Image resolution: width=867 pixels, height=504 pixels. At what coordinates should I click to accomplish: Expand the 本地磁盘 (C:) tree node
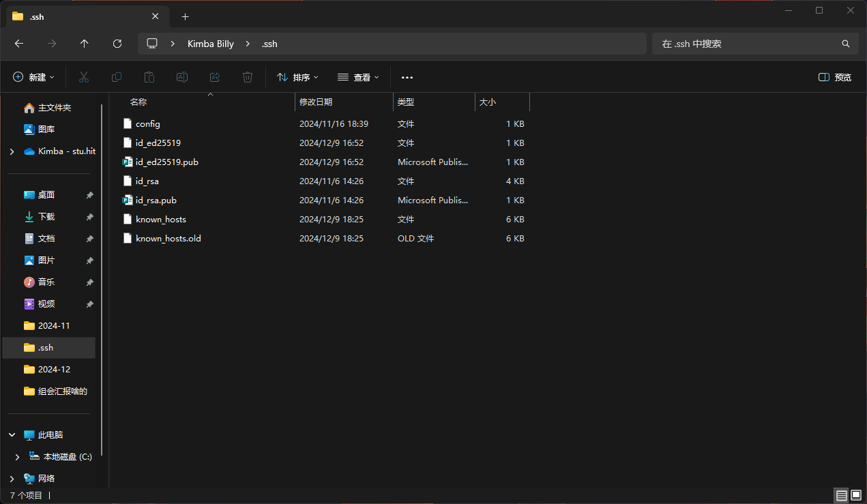click(18, 457)
